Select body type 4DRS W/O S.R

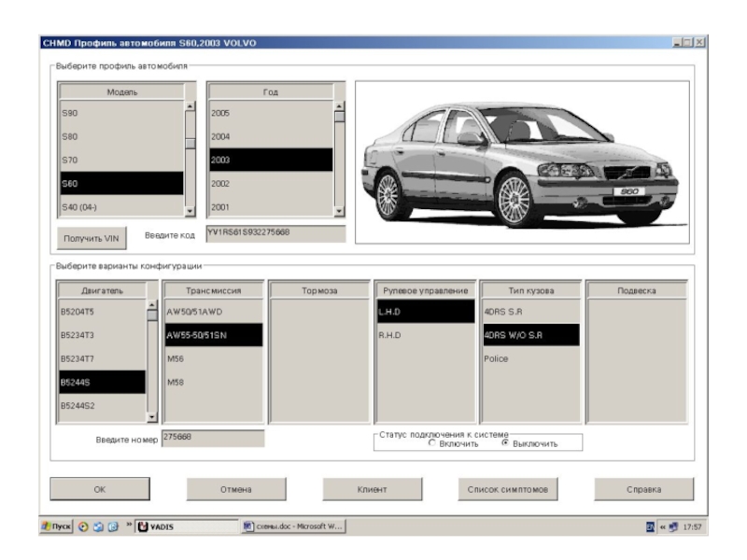point(531,335)
